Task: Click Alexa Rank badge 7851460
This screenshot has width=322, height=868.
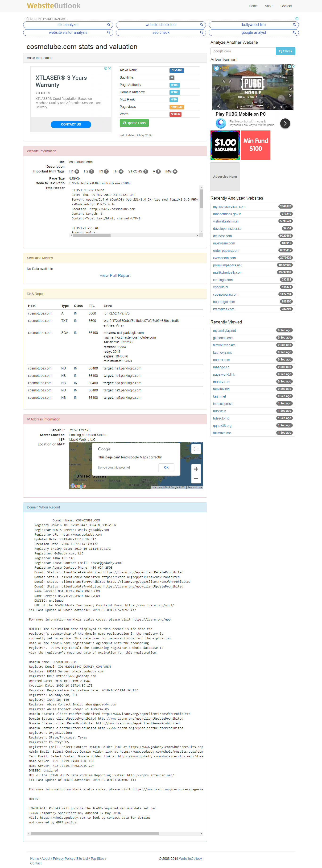Action: pos(177,70)
